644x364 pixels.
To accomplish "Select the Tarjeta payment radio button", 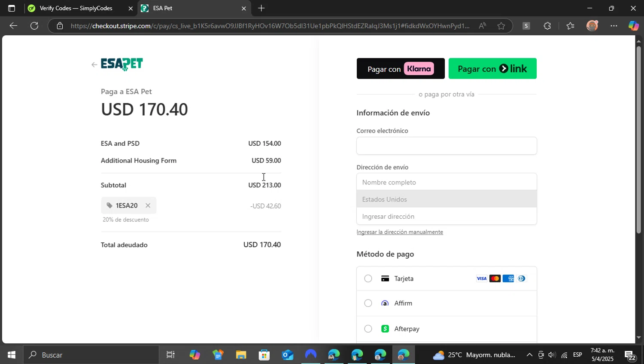I will 368,278.
